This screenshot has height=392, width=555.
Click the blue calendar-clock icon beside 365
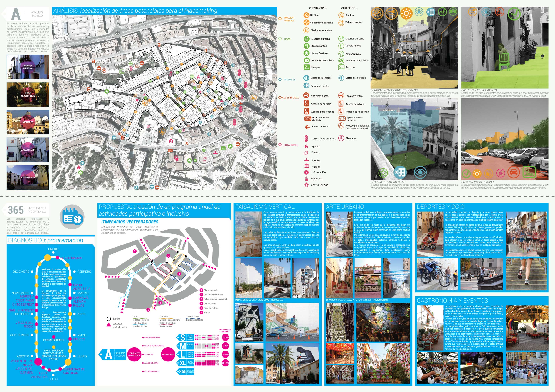point(72,217)
